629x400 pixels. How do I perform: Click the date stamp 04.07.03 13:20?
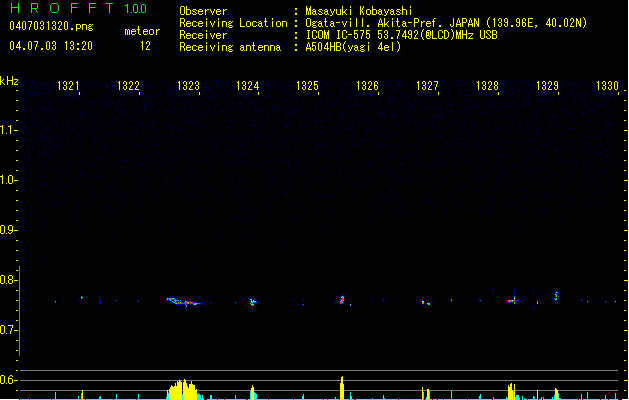(51, 46)
